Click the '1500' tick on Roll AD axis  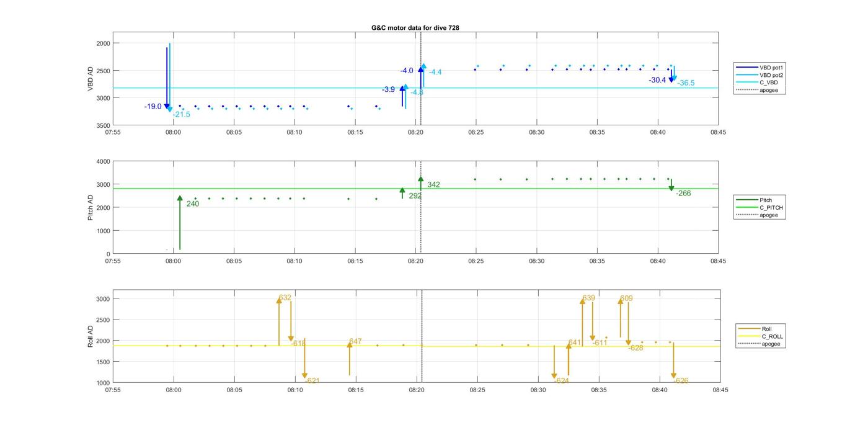pyautogui.click(x=102, y=362)
